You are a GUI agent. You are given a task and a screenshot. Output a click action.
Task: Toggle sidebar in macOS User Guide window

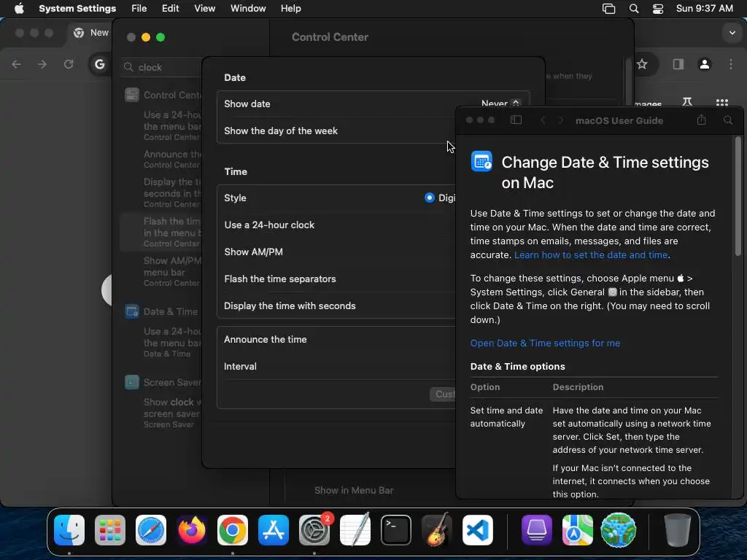coord(516,120)
